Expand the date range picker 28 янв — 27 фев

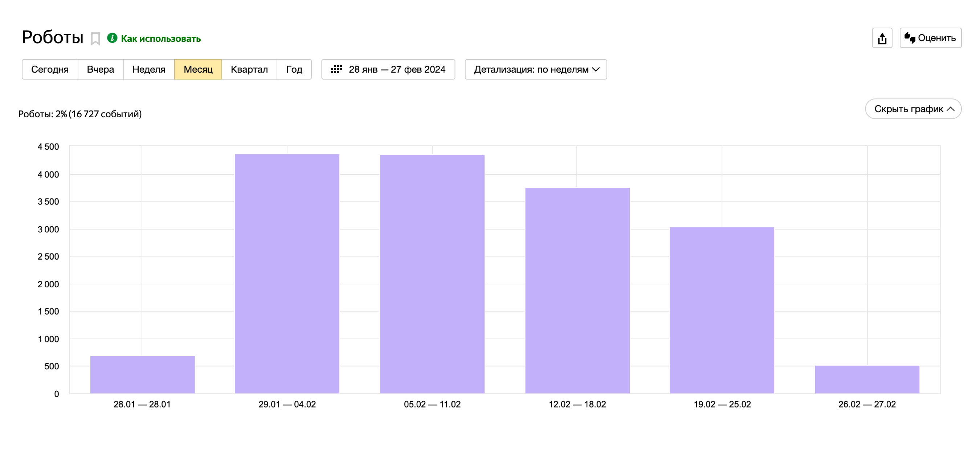tap(388, 69)
